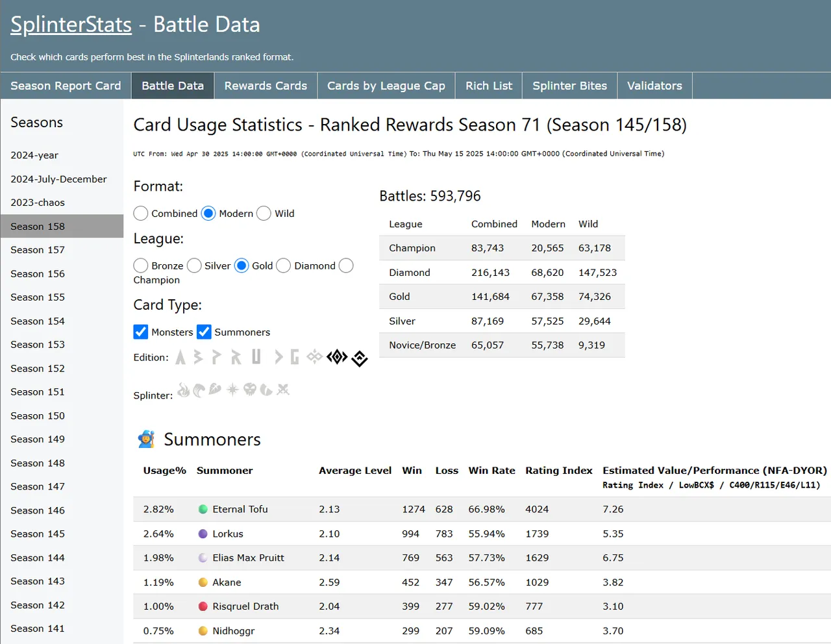Click the pale dot next to Elias Max Pruitt
Image resolution: width=831 pixels, height=644 pixels.
pyautogui.click(x=203, y=558)
